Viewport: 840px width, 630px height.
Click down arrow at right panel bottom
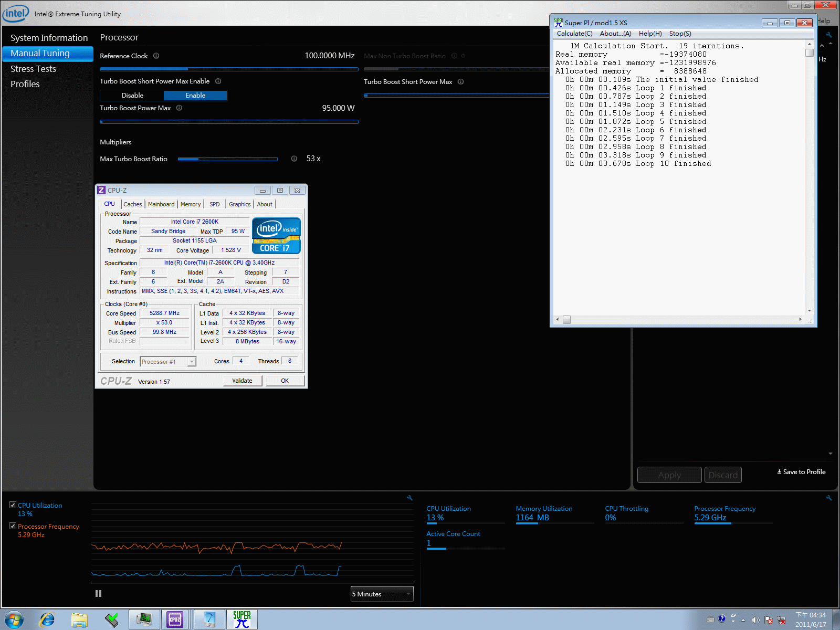(x=830, y=454)
